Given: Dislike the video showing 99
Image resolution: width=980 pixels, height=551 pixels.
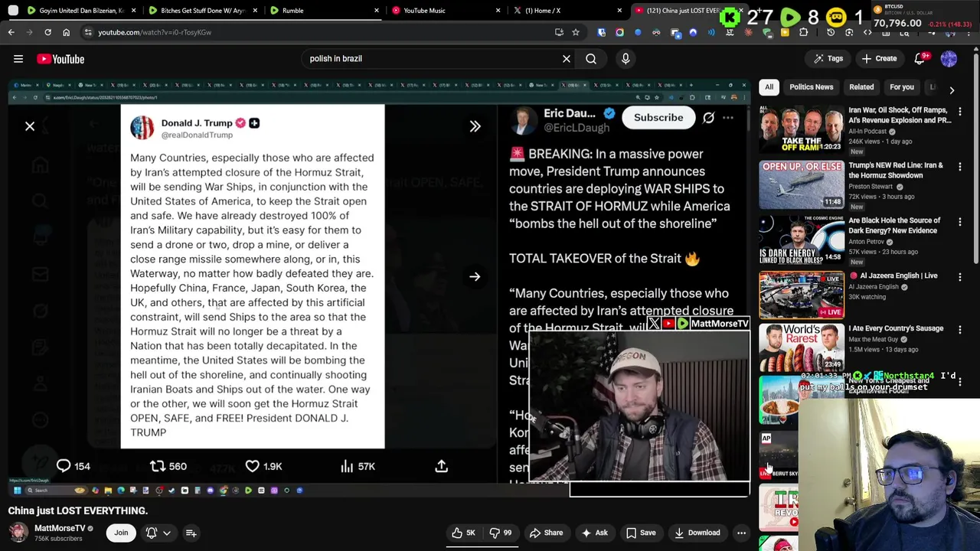Looking at the screenshot, I should [502, 533].
